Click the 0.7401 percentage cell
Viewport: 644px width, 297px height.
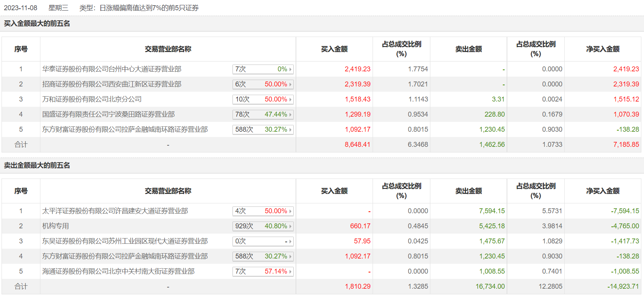552,271
